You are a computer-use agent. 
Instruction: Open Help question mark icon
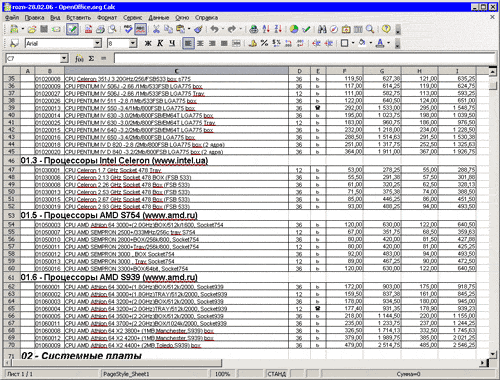click(386, 29)
